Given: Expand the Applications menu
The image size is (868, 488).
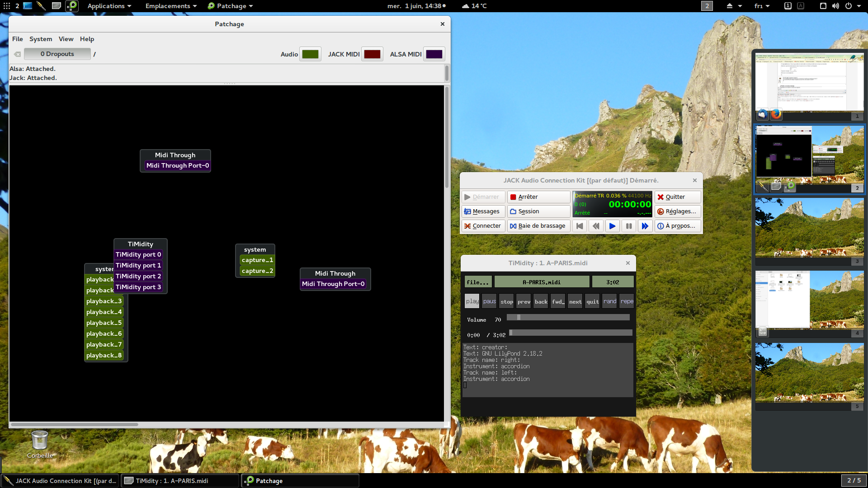Looking at the screenshot, I should pos(109,6).
